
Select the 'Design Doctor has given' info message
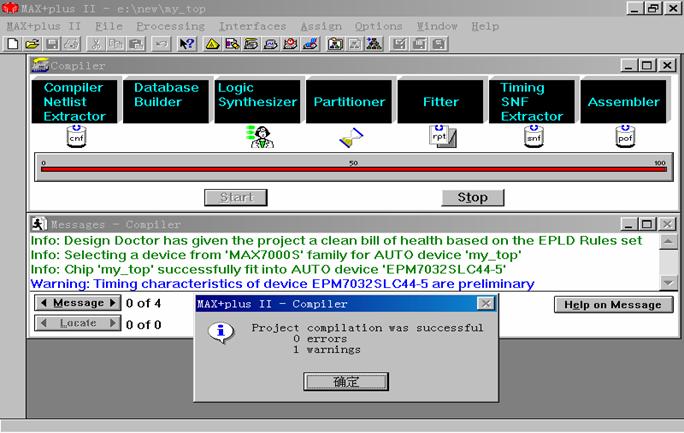point(336,240)
